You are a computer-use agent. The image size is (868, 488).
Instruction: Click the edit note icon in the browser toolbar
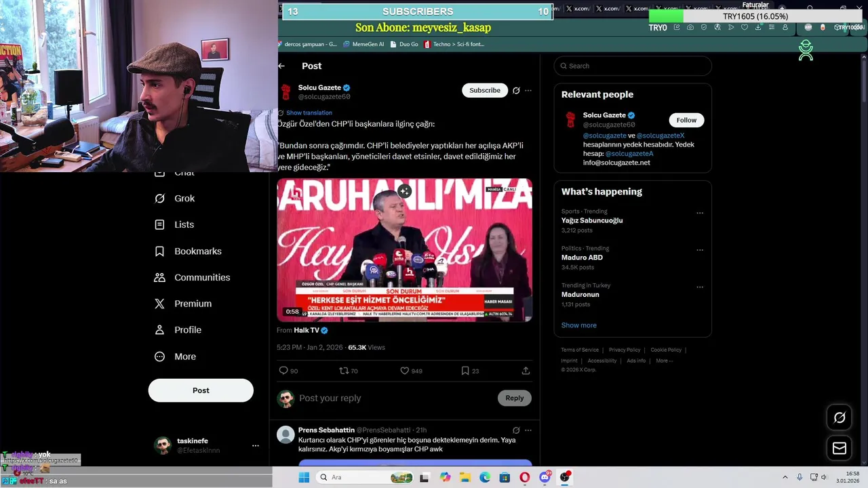[677, 27]
